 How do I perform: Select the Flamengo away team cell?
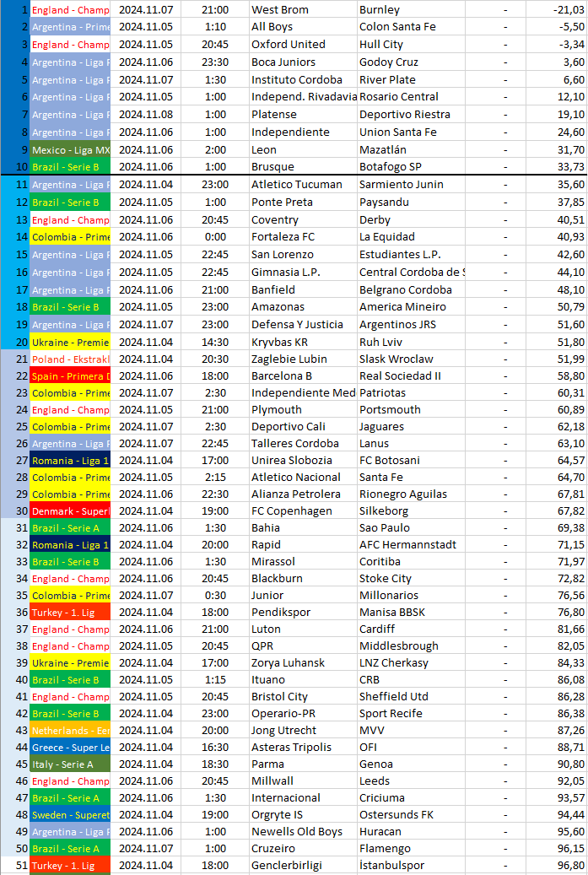(411, 848)
